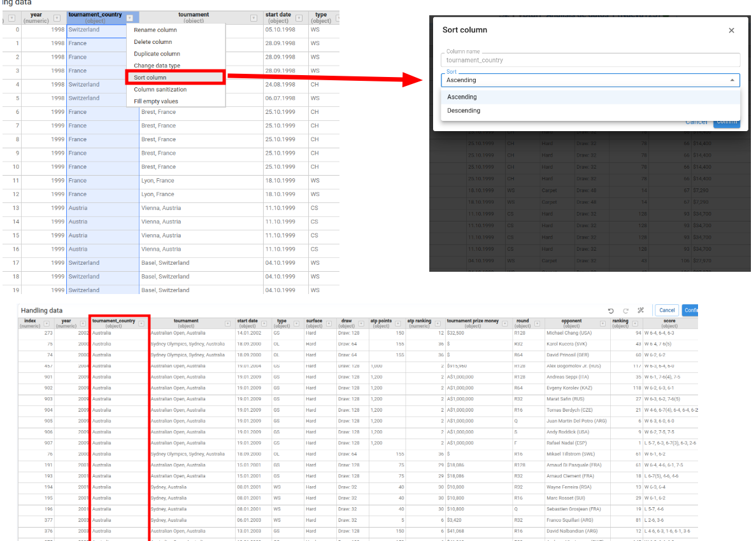Viewport: 756px width, 541px height.
Task: Click the redo icon in Handling data toolbar
Action: click(x=625, y=311)
